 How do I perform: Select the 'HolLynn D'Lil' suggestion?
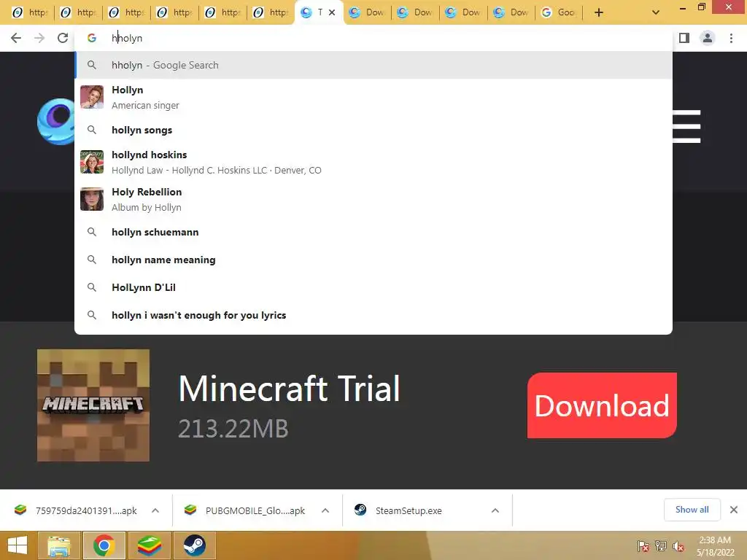[373, 287]
